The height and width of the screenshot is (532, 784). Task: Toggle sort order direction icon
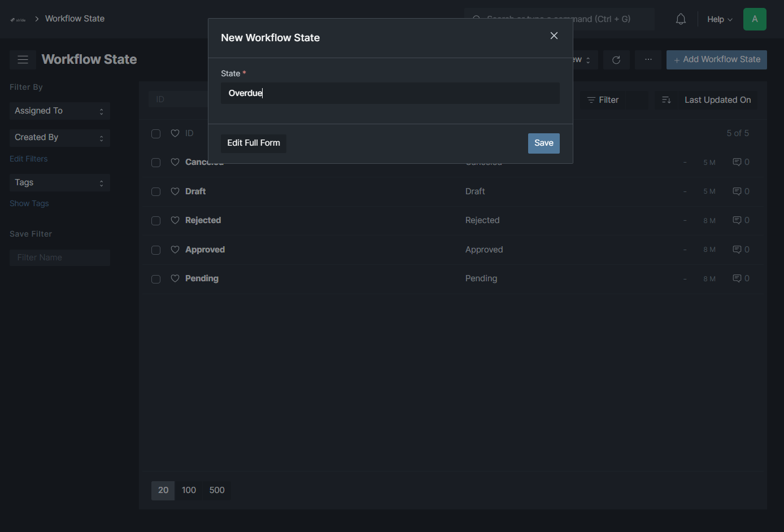(667, 100)
